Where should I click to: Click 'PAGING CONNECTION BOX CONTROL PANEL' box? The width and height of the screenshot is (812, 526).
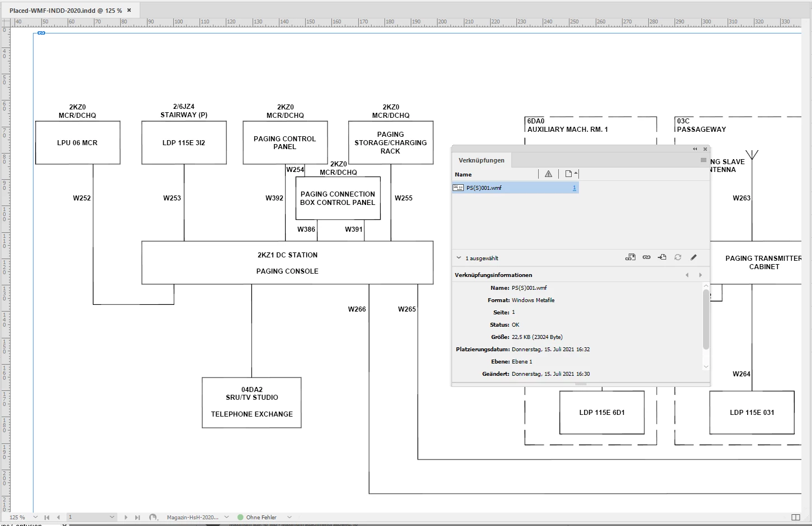click(338, 198)
